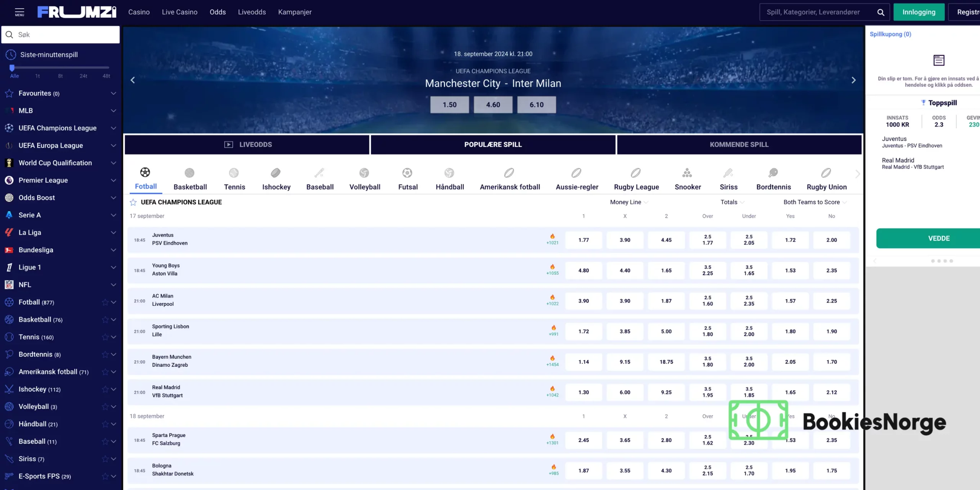Viewport: 980px width, 490px height.
Task: Select the Ishockey sport icon
Action: point(276,173)
